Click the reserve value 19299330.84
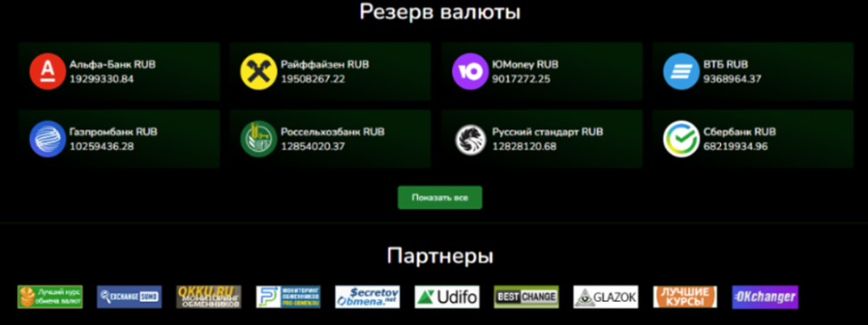The height and width of the screenshot is (325, 868). [x=102, y=79]
